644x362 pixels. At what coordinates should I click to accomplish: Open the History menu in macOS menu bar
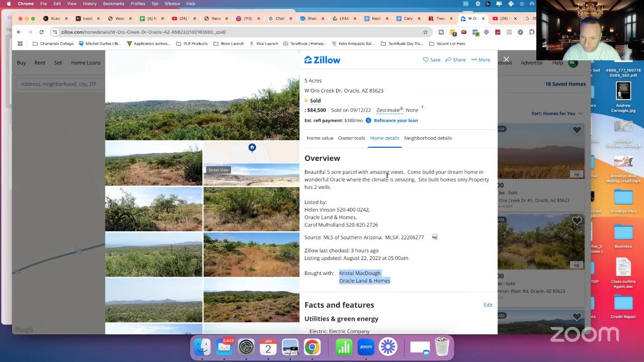pos(90,4)
